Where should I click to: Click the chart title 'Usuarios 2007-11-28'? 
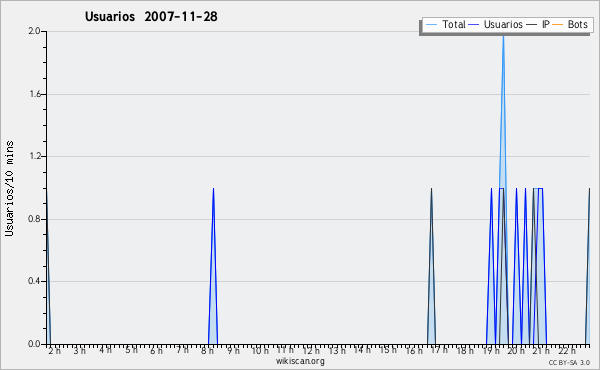tap(151, 17)
